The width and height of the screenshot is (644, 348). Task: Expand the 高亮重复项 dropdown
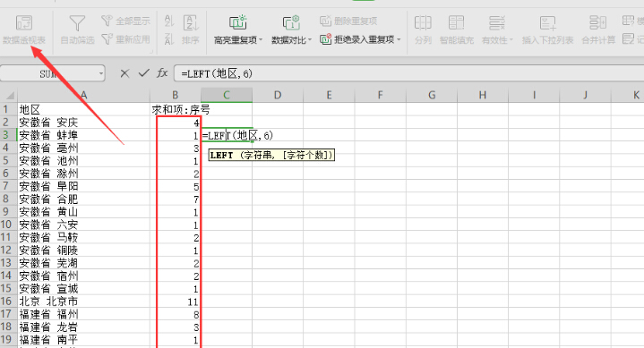(x=261, y=40)
